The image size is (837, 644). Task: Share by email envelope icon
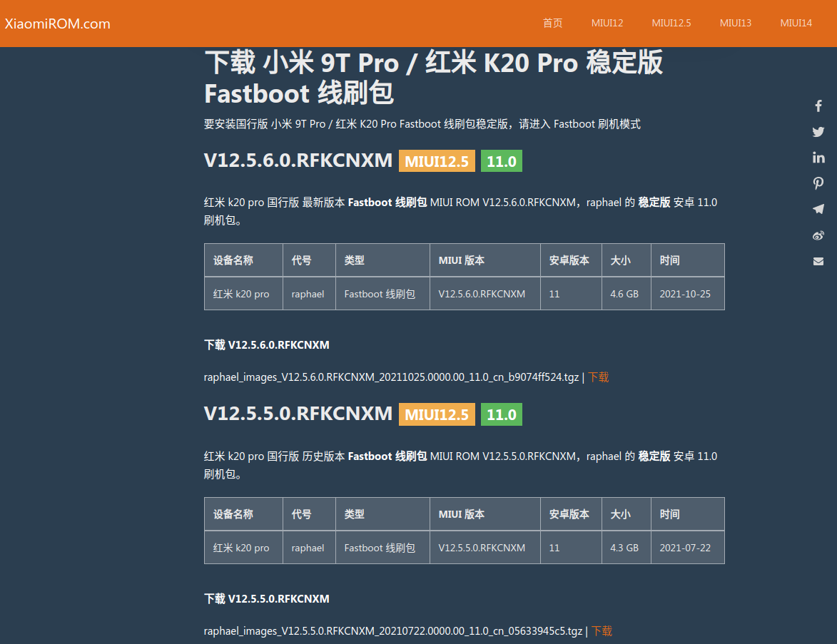[818, 262]
